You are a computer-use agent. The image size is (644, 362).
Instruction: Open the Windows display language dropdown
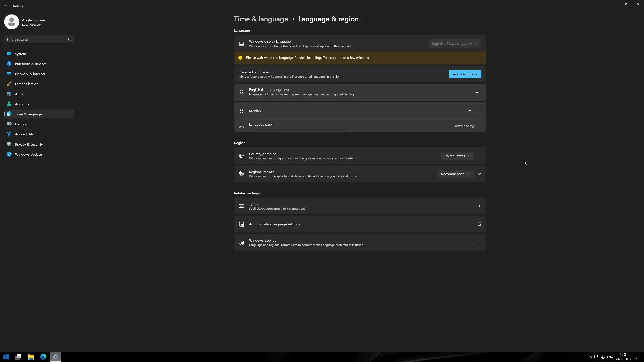455,43
